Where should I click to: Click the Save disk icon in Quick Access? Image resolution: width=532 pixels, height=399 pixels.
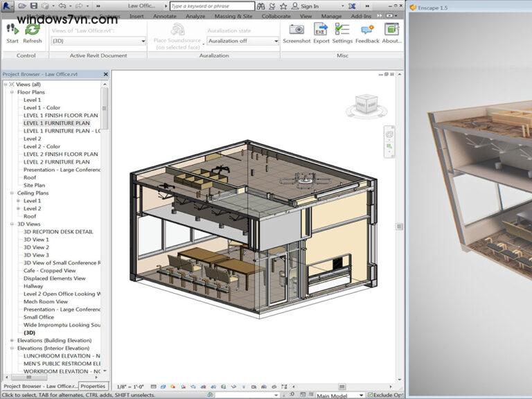[33, 6]
